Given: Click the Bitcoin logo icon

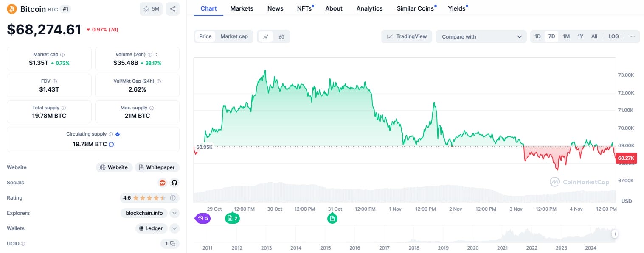Looking at the screenshot, I should tap(12, 8).
